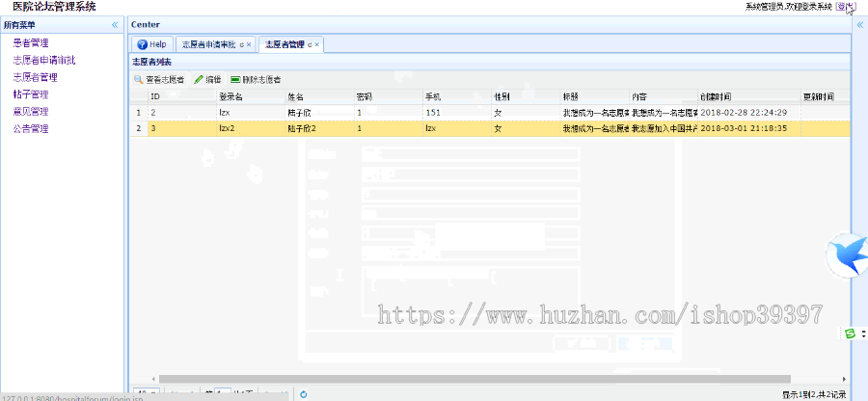The height and width of the screenshot is (401, 868).
Task: Close the 志愿者申请审批 tab
Action: tap(249, 44)
